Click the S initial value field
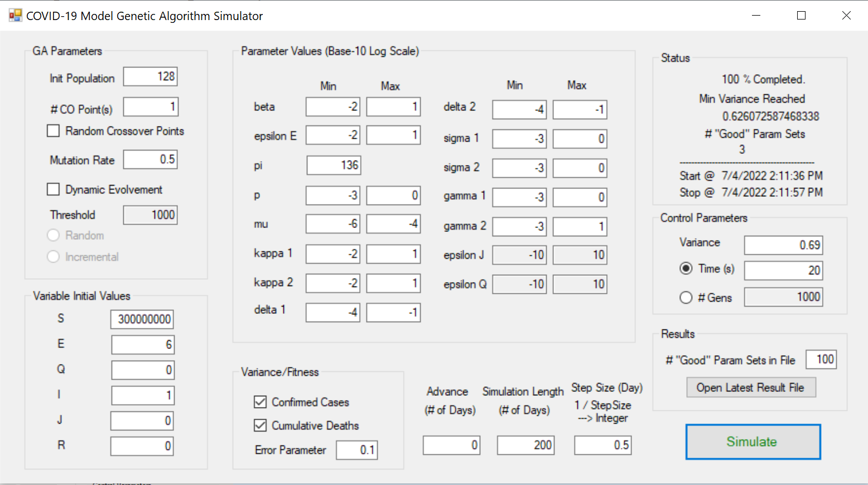Screen dimensions: 868x485 142,319
